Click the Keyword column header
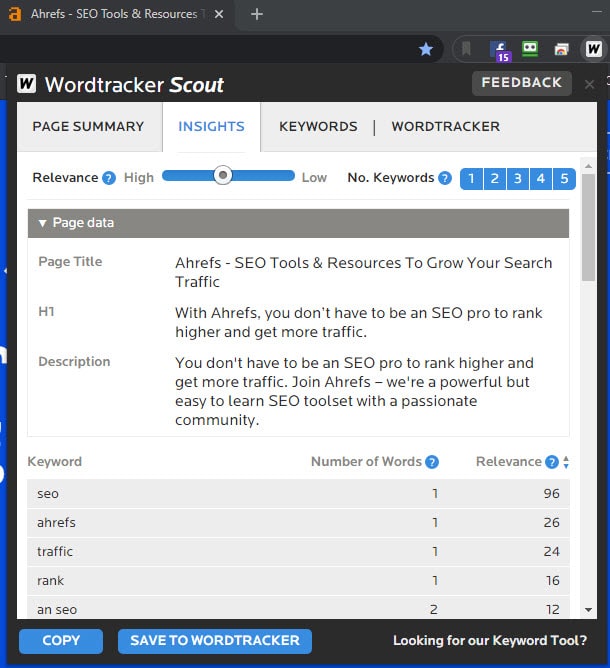This screenshot has width=610, height=668. tap(55, 462)
